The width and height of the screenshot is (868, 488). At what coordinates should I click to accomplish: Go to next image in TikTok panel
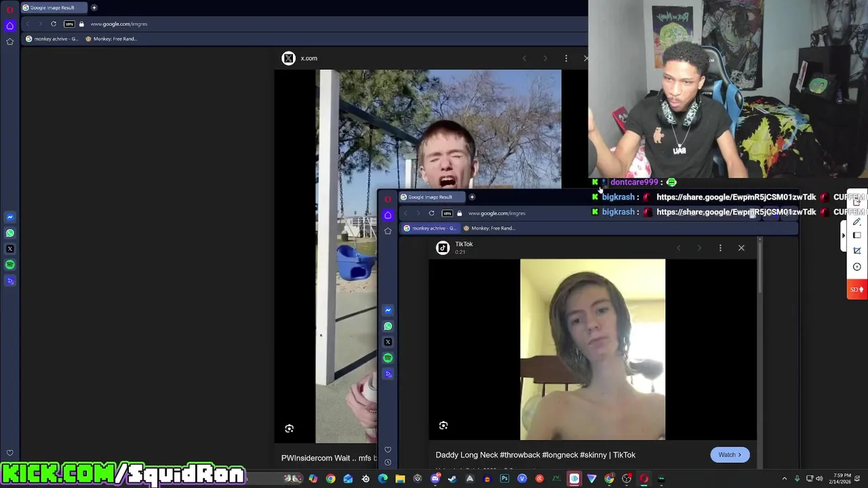[x=699, y=248]
